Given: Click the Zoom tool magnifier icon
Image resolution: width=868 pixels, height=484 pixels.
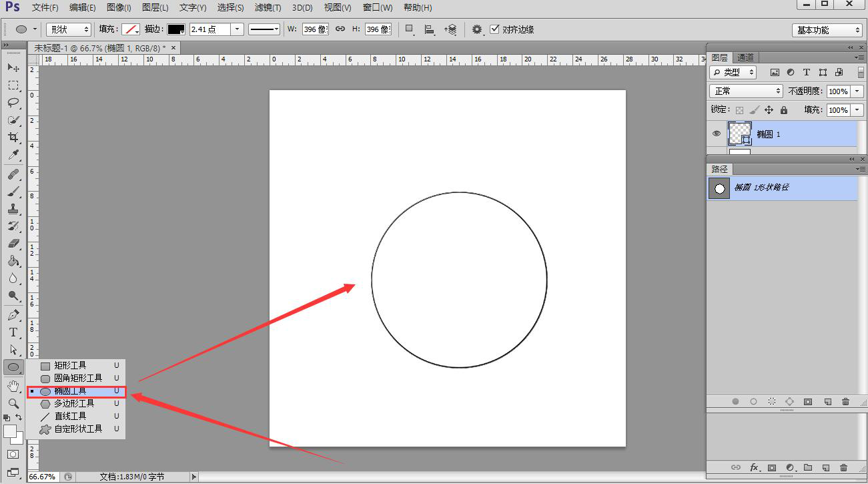Looking at the screenshot, I should (x=13, y=403).
